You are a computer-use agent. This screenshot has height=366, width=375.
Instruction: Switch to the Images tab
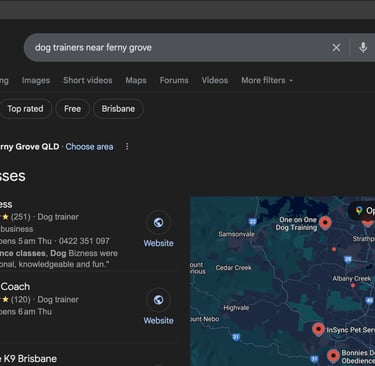click(x=36, y=80)
